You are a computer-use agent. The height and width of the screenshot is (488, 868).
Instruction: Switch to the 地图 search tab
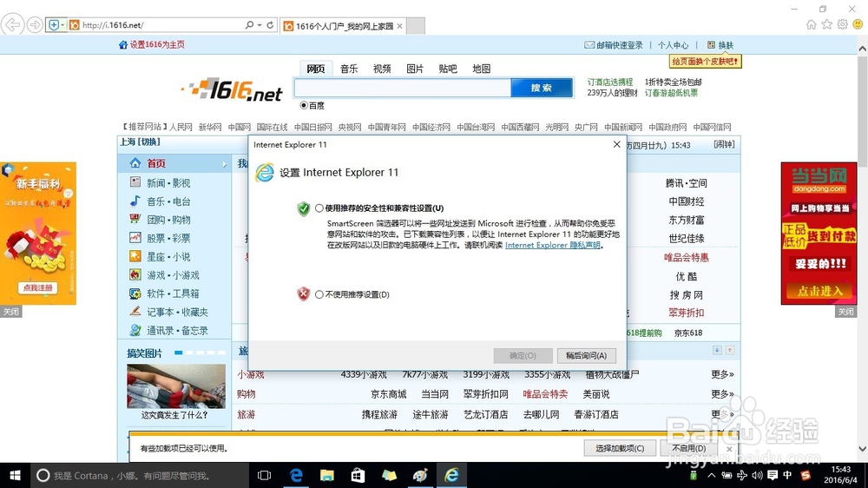coord(481,69)
